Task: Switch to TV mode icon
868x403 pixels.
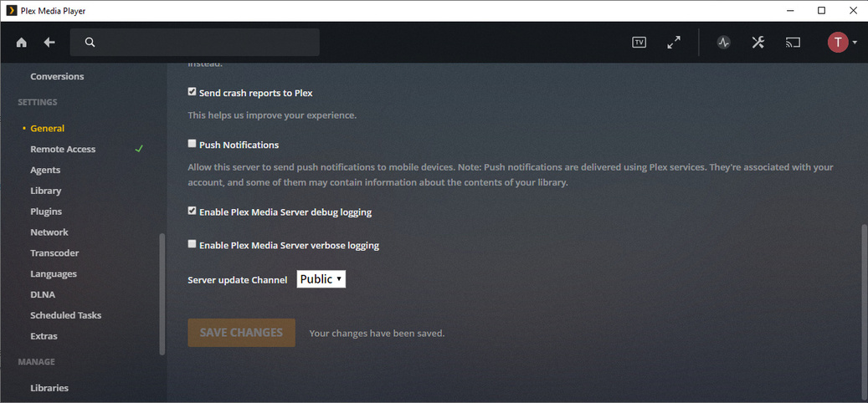Action: (639, 43)
